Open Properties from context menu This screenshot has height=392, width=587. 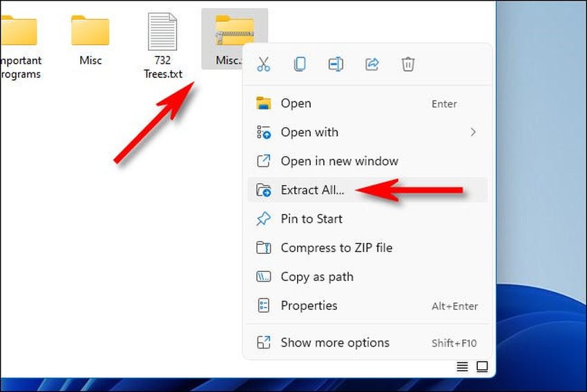click(309, 305)
